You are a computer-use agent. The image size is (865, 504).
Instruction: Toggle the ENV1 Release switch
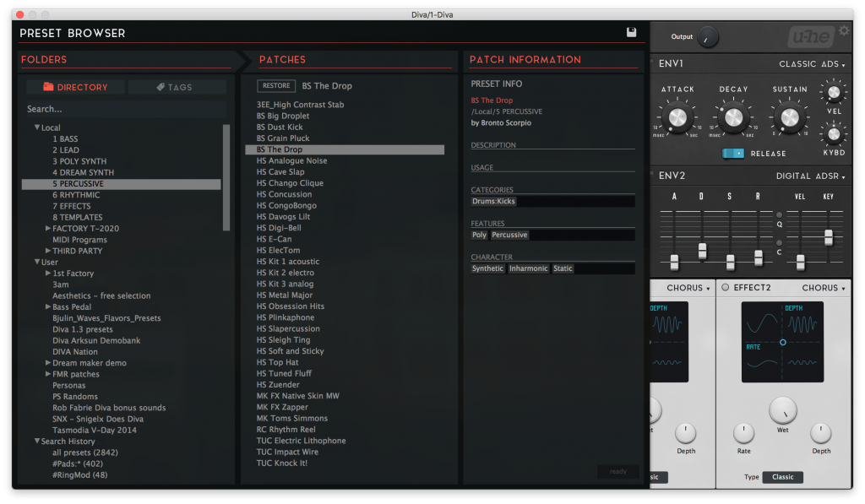[x=733, y=153]
